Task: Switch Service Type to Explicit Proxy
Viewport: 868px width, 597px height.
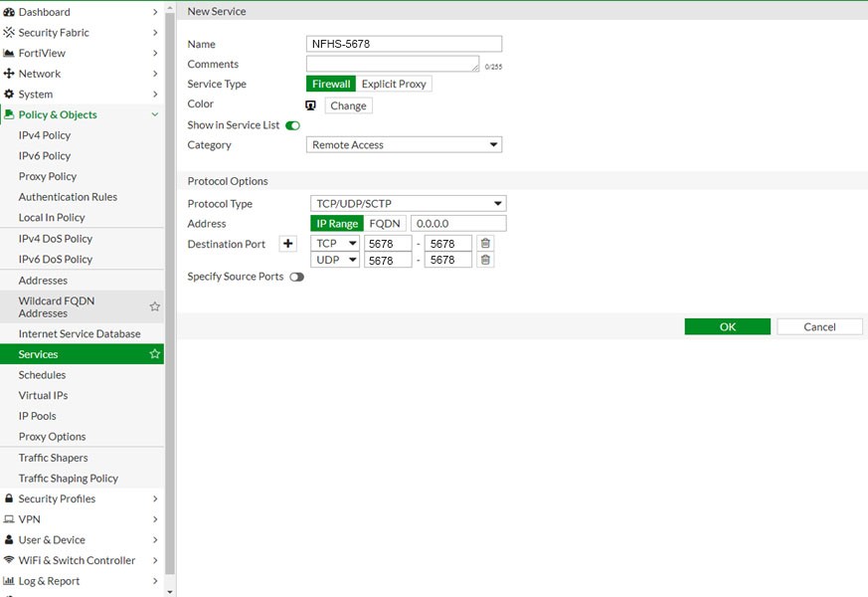Action: coord(394,84)
